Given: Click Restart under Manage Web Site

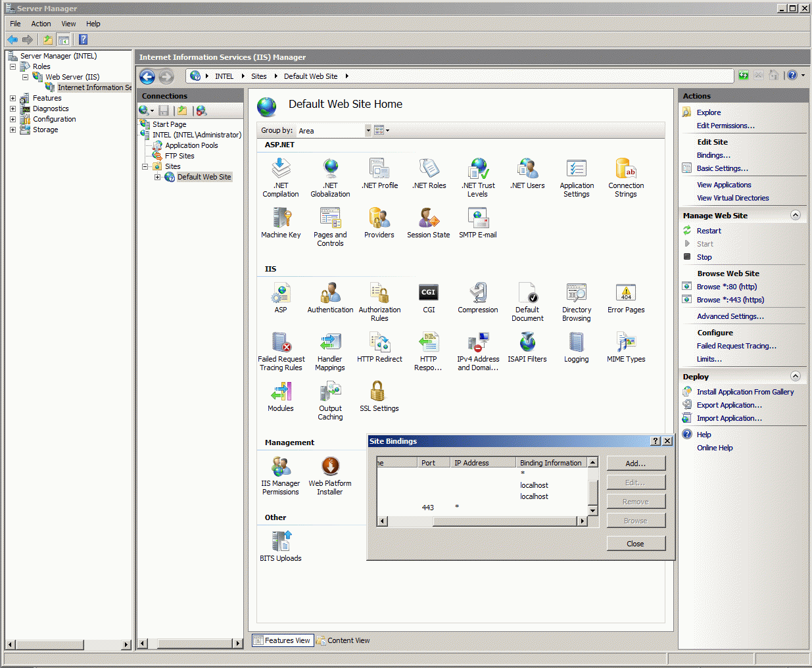Looking at the screenshot, I should (x=709, y=231).
